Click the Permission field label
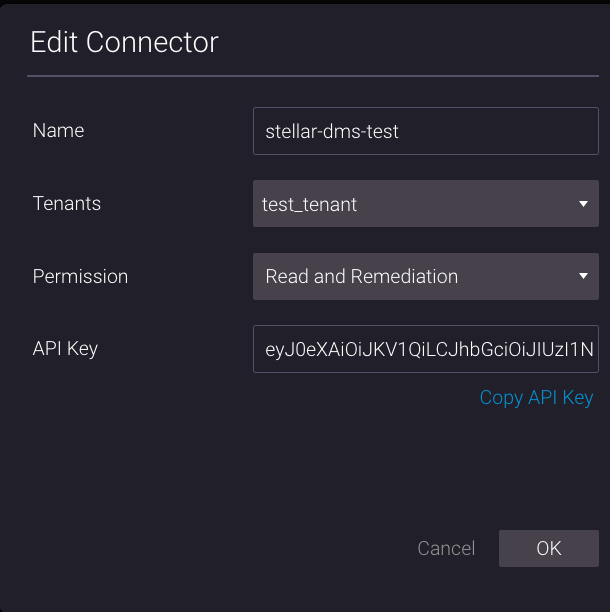 pyautogui.click(x=80, y=277)
